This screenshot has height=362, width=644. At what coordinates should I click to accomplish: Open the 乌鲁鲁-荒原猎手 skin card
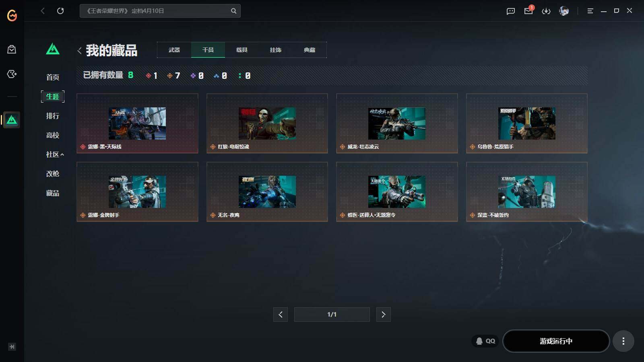[x=527, y=123]
